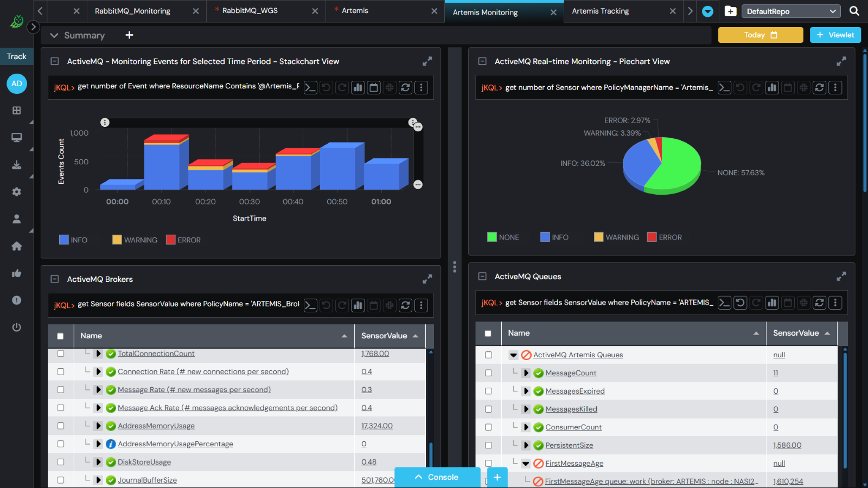This screenshot has width=868, height=488.
Task: Open the DefaultRepo repository dropdown
Action: [x=791, y=11]
